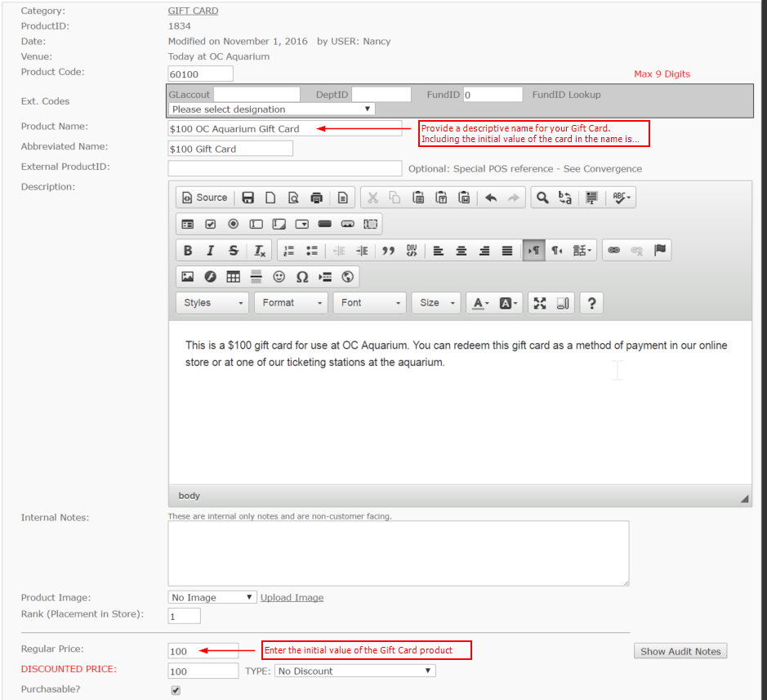Click the Anchor flag icon
The width and height of the screenshot is (767, 700).
tap(660, 251)
